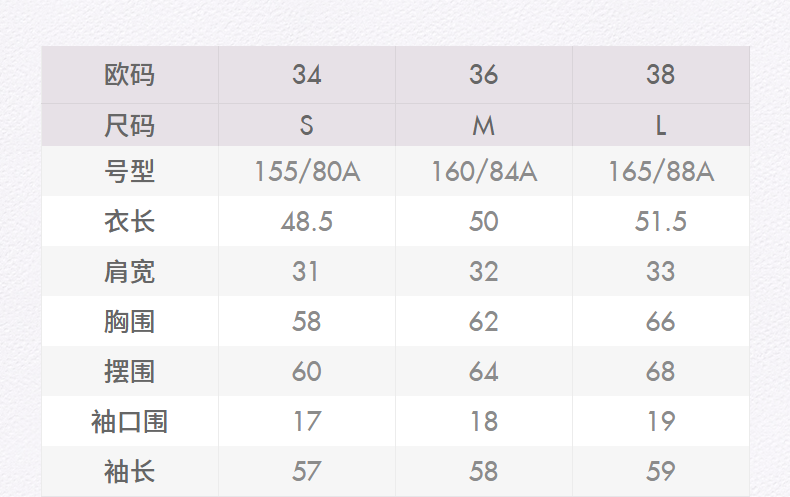Select the size S cell

point(307,126)
